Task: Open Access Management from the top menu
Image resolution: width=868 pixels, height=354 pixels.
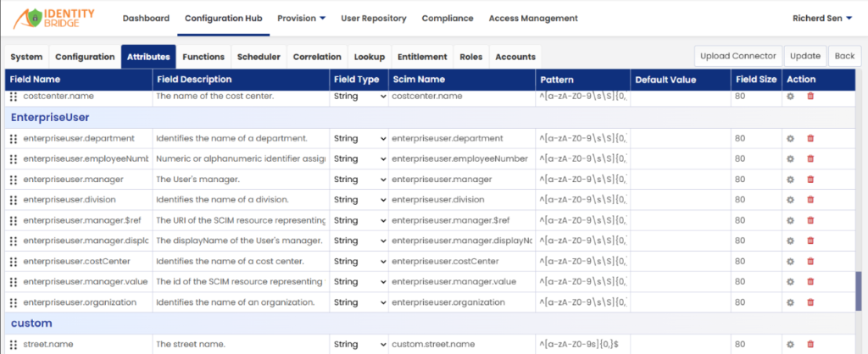Action: 533,19
